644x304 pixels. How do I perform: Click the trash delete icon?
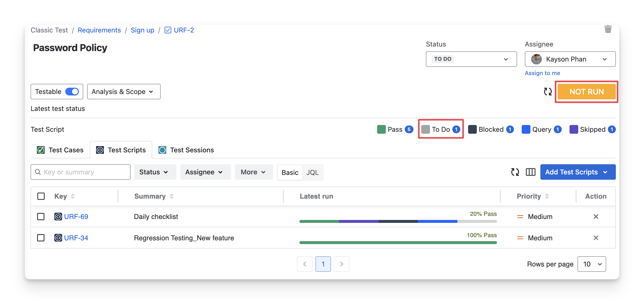pos(608,29)
